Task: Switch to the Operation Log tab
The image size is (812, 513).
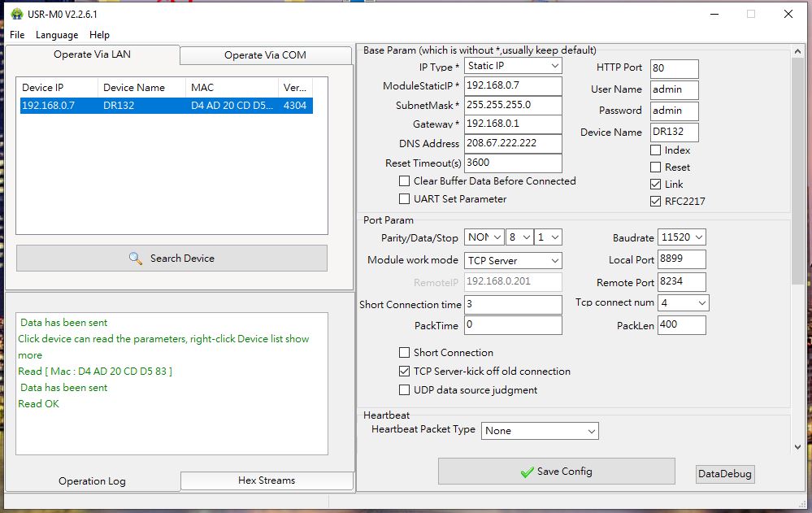Action: pyautogui.click(x=92, y=481)
